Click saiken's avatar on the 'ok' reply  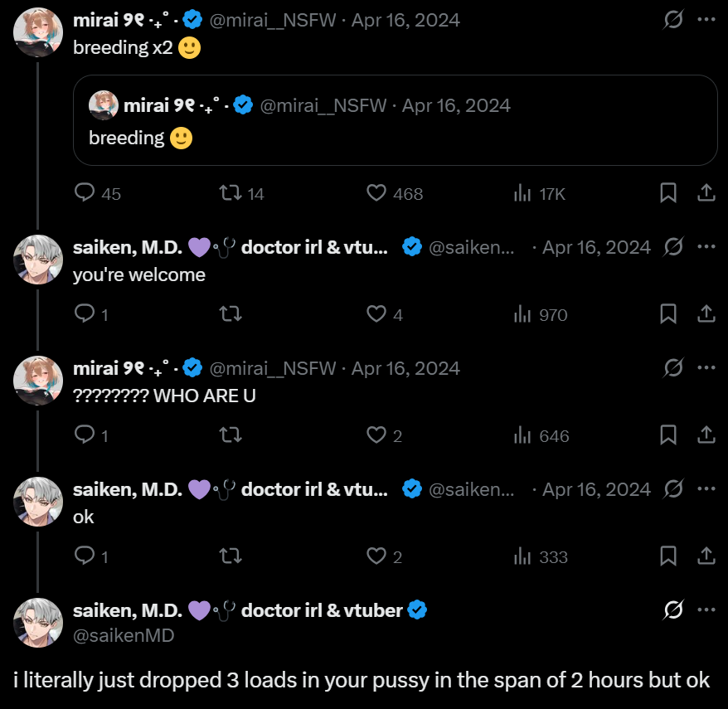click(38, 502)
